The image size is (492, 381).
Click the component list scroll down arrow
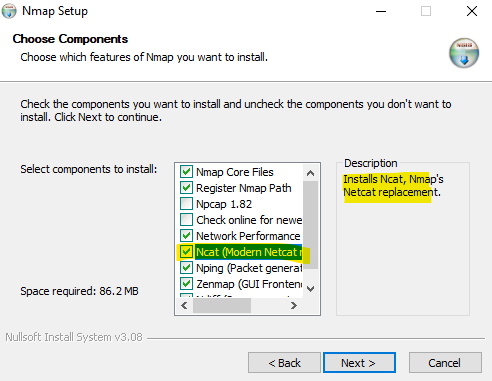(310, 289)
